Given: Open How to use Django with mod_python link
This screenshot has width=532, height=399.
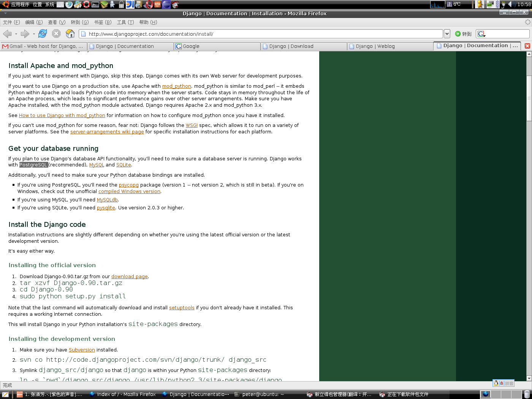Looking at the screenshot, I should click(62, 116).
